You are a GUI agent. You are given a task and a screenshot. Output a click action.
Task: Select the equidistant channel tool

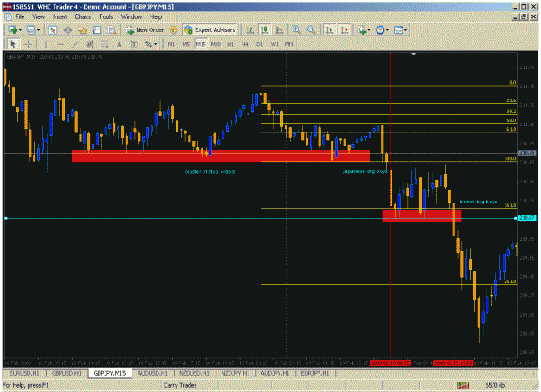(x=90, y=44)
